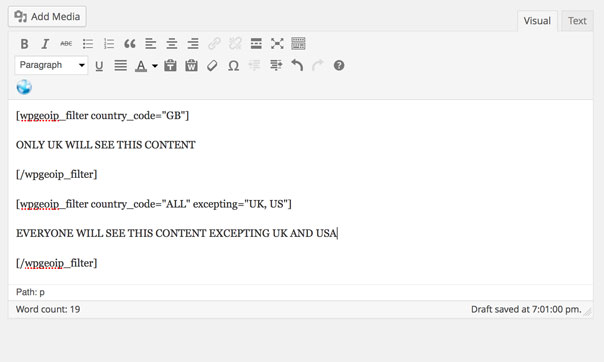This screenshot has height=362, width=604.
Task: Toggle italic formatting
Action: 45,44
